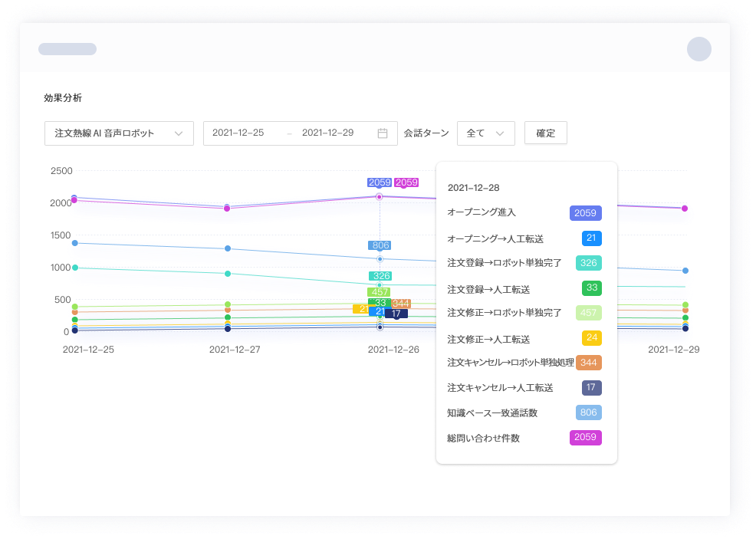Click the placeholder title bar in header

pyautogui.click(x=67, y=49)
